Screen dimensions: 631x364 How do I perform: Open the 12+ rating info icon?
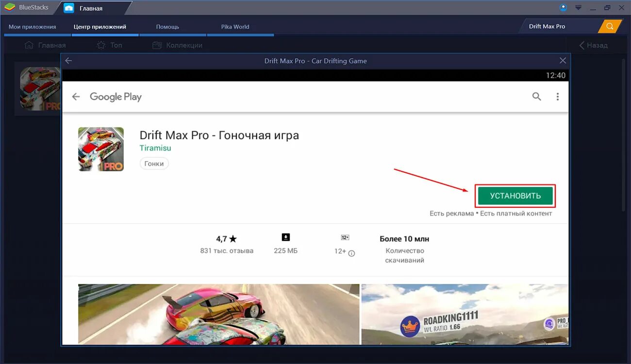click(x=351, y=253)
